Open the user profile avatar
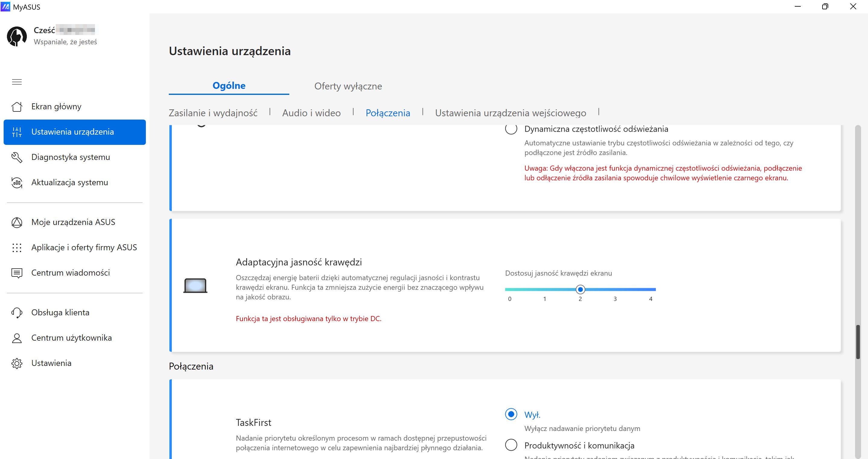This screenshot has width=868, height=459. tap(17, 36)
